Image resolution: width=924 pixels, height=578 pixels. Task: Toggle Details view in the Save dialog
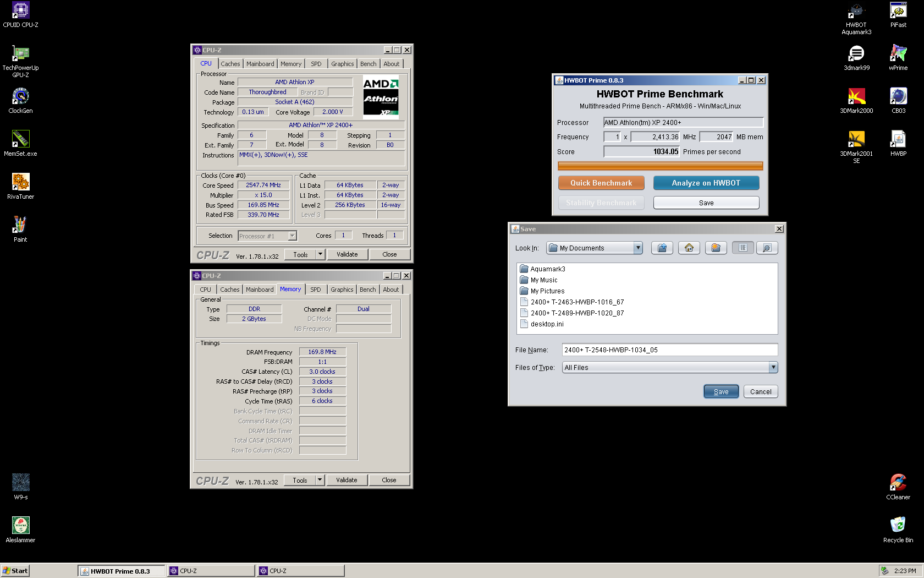[767, 248]
